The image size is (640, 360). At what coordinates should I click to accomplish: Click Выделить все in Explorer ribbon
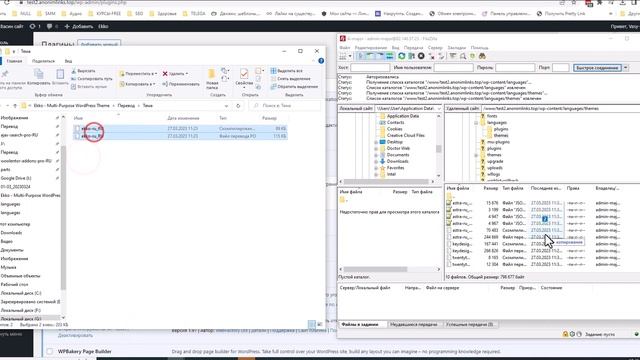pos(287,71)
